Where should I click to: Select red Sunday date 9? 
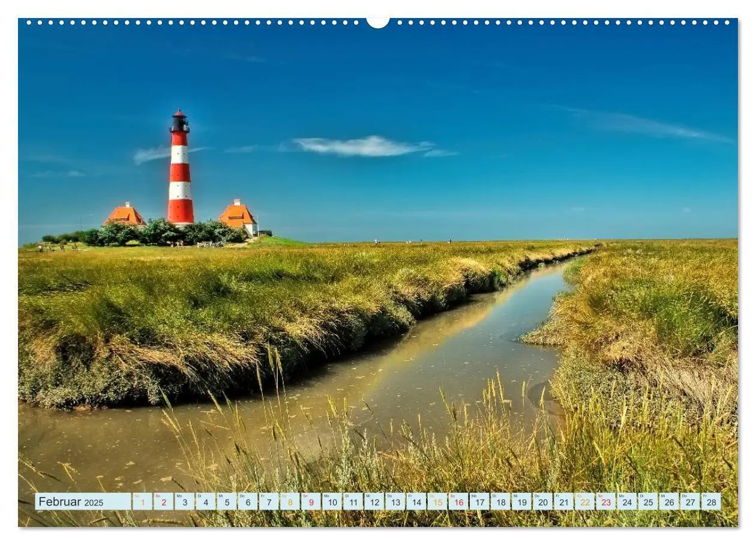point(311,502)
